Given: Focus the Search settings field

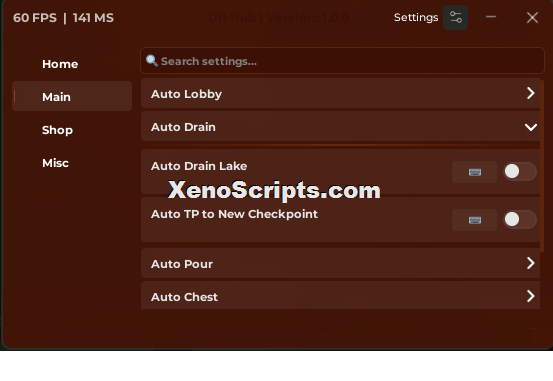Looking at the screenshot, I should click(x=342, y=61).
